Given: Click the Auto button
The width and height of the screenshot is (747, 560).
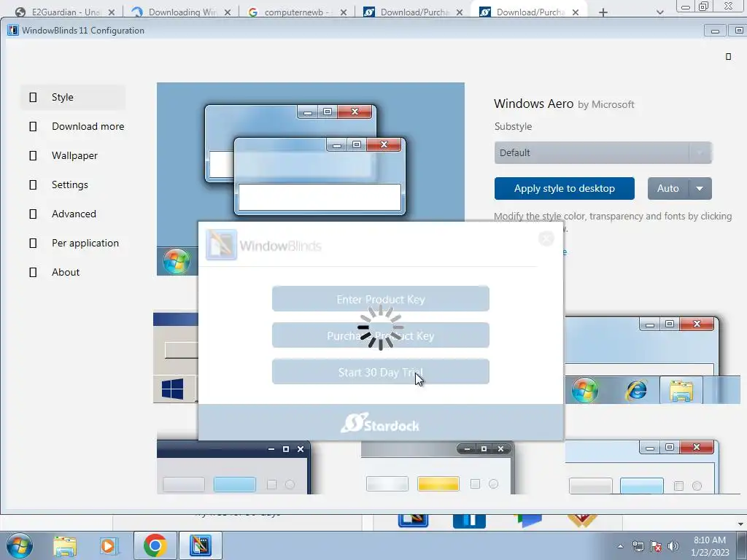Looking at the screenshot, I should point(668,189).
